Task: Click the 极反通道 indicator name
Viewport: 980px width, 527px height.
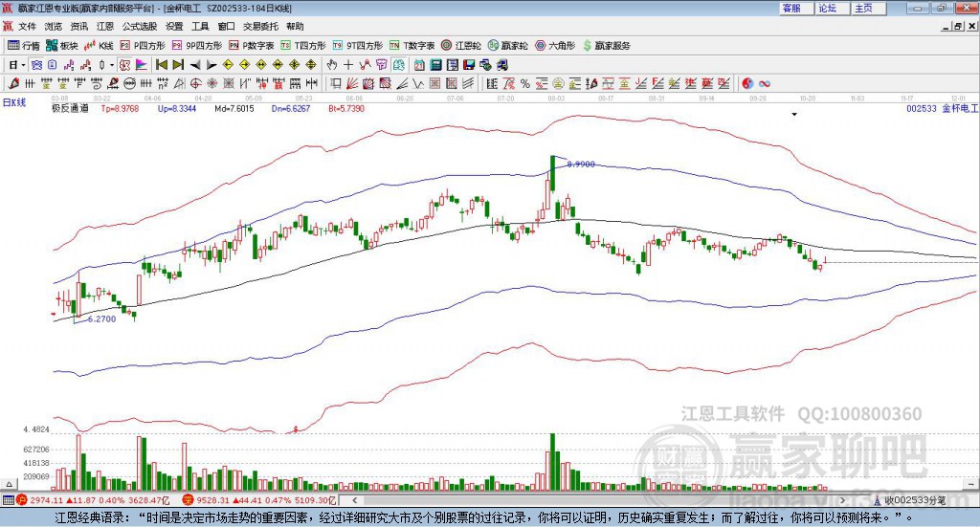Action: [71, 109]
